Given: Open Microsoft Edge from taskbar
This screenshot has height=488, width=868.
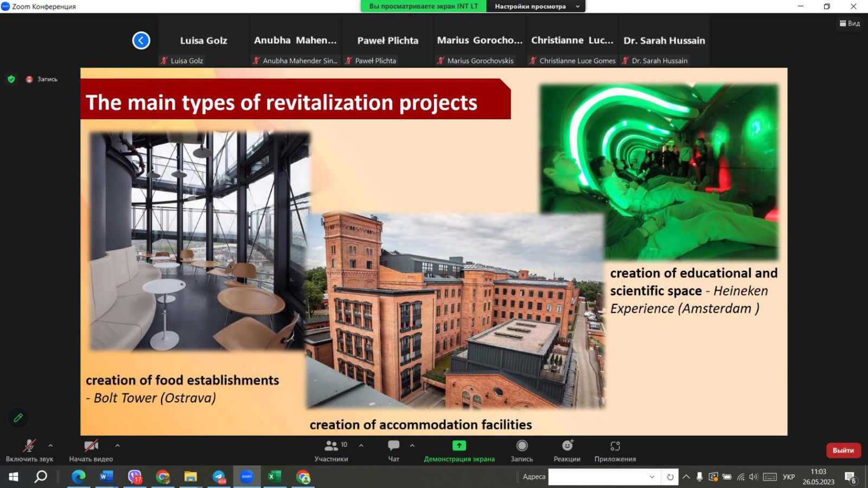Looking at the screenshot, I should pyautogui.click(x=79, y=477).
